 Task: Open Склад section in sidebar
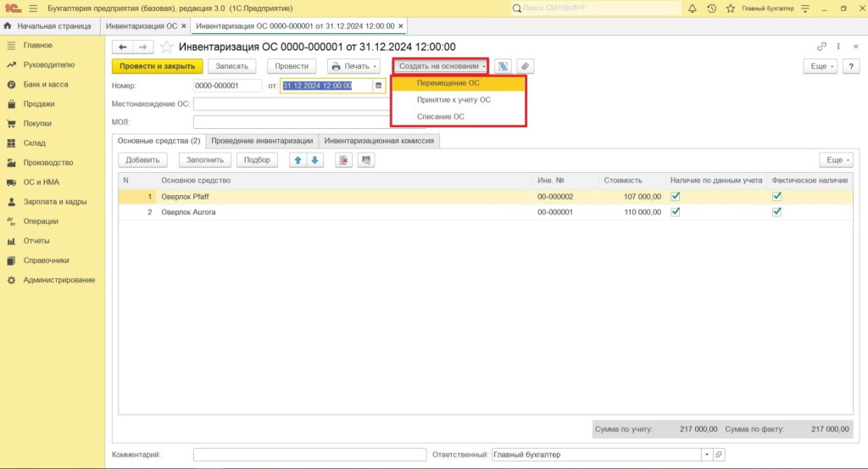pyautogui.click(x=34, y=142)
